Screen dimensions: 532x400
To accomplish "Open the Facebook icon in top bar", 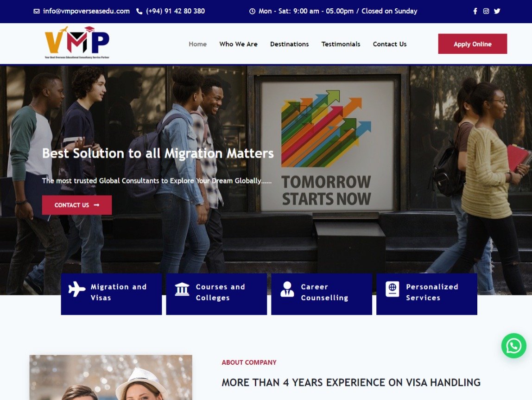I will tap(475, 11).
